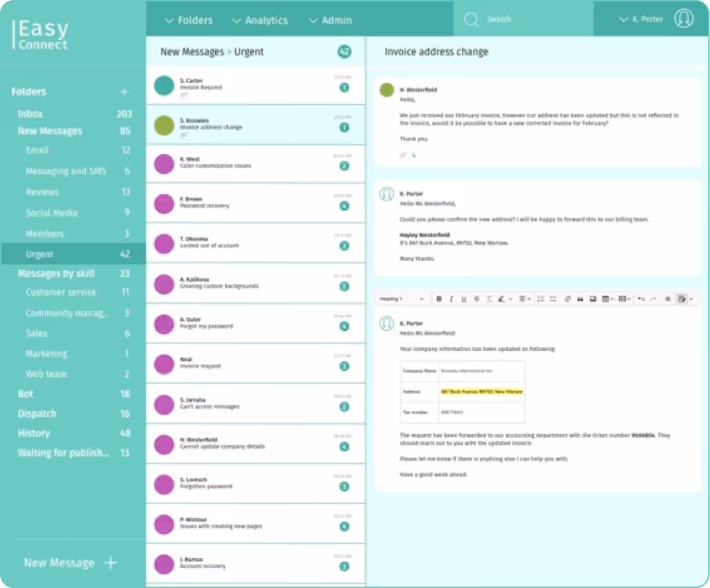710x588 pixels.
Task: Open the highlight color picker in the editor
Action: [502, 299]
